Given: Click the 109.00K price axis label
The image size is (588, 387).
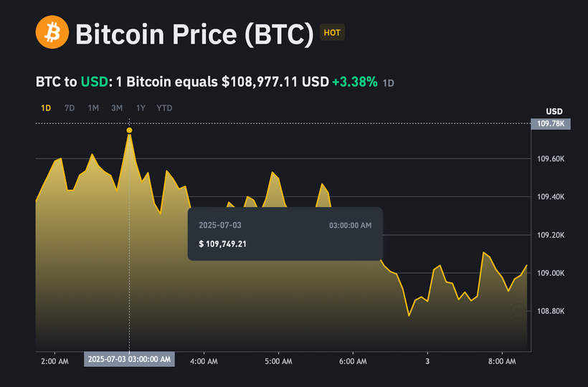Looking at the screenshot, I should 551,273.
